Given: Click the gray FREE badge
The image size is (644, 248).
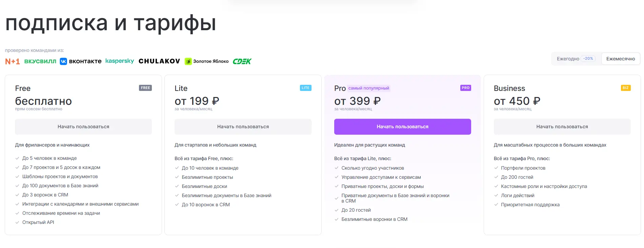Looking at the screenshot, I should pos(145,88).
